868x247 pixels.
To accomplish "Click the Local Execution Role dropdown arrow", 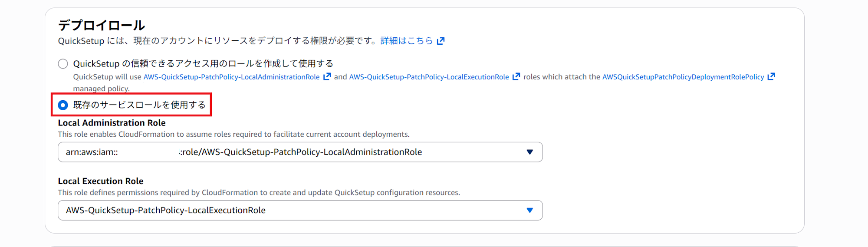I will coord(529,210).
